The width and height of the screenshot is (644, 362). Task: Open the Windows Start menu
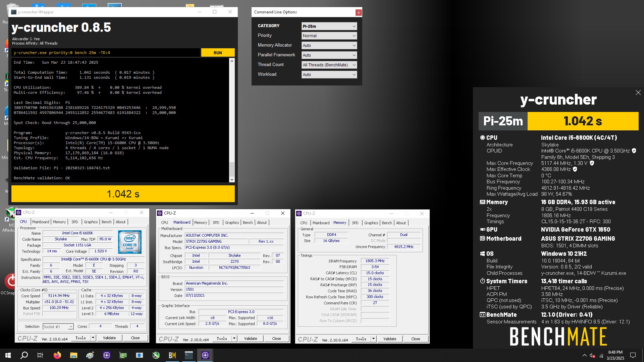(x=8, y=355)
